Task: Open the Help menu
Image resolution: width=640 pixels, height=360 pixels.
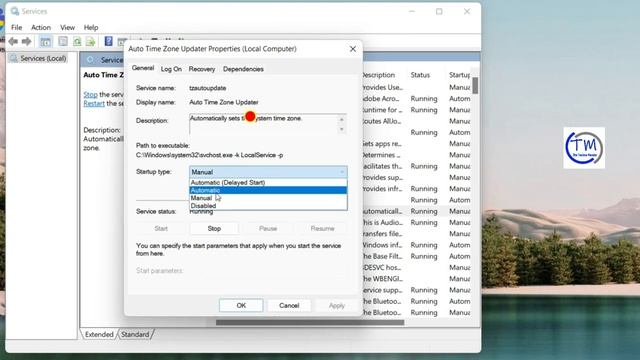Action: pyautogui.click(x=91, y=27)
